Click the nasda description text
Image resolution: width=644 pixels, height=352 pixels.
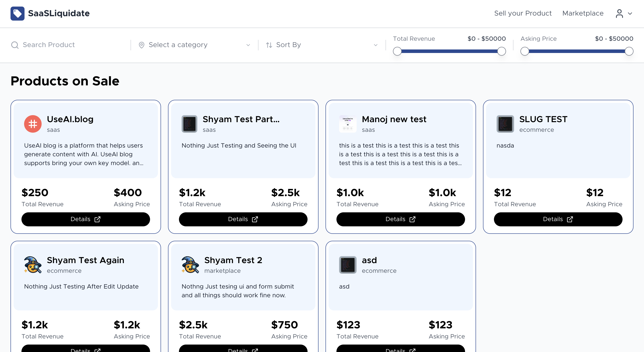click(505, 145)
